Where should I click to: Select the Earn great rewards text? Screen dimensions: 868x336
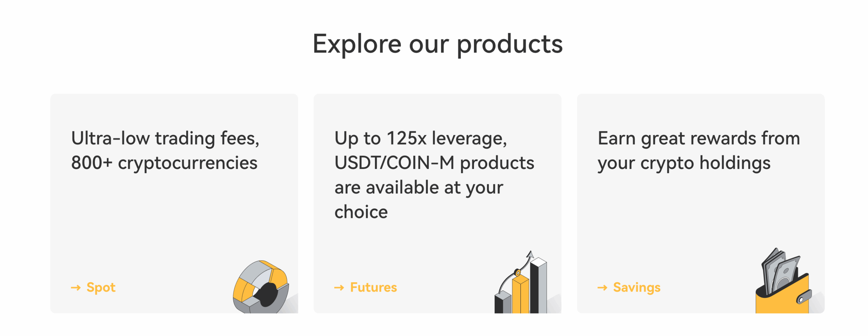click(698, 150)
